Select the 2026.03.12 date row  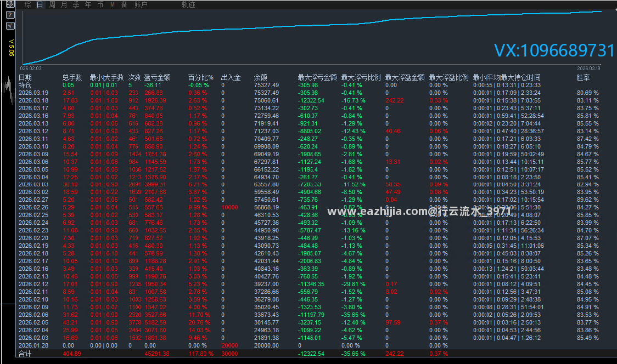[33, 131]
